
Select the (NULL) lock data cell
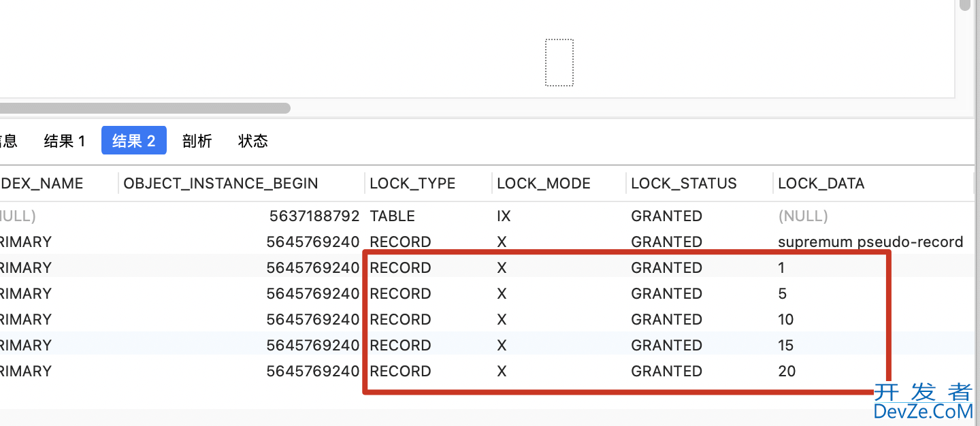(803, 216)
